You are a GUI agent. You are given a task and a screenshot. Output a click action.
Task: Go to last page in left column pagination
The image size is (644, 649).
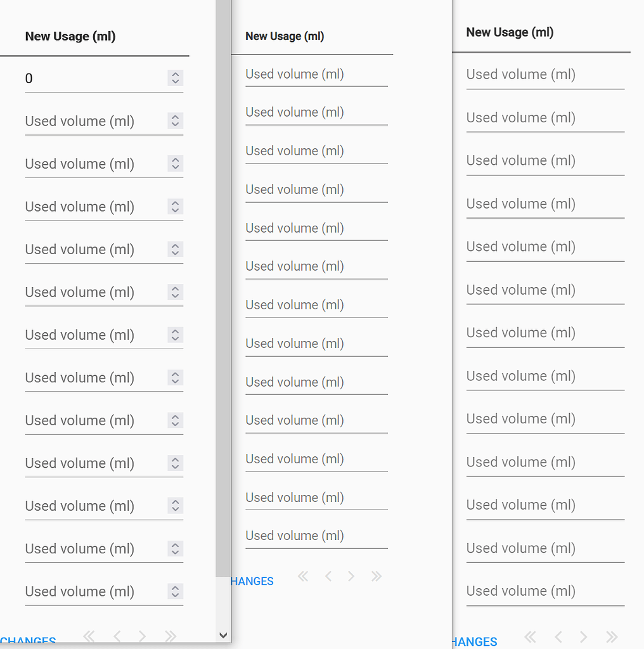pos(170,636)
